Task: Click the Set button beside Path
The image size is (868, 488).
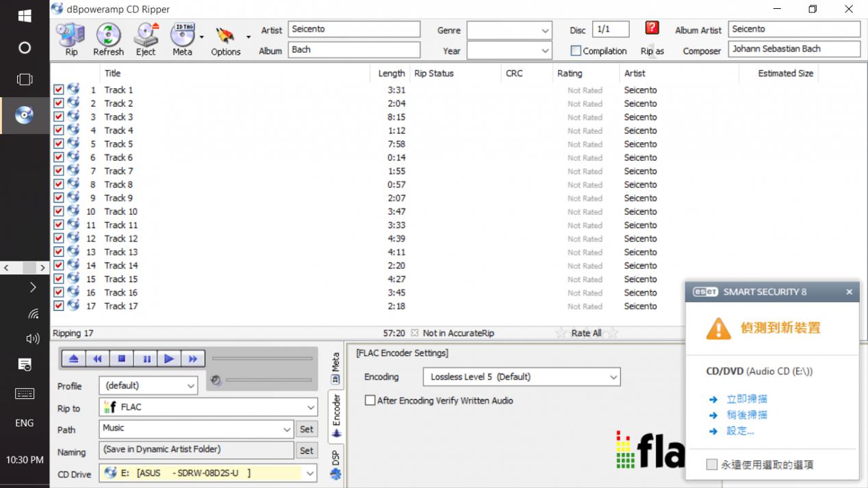Action: click(307, 429)
